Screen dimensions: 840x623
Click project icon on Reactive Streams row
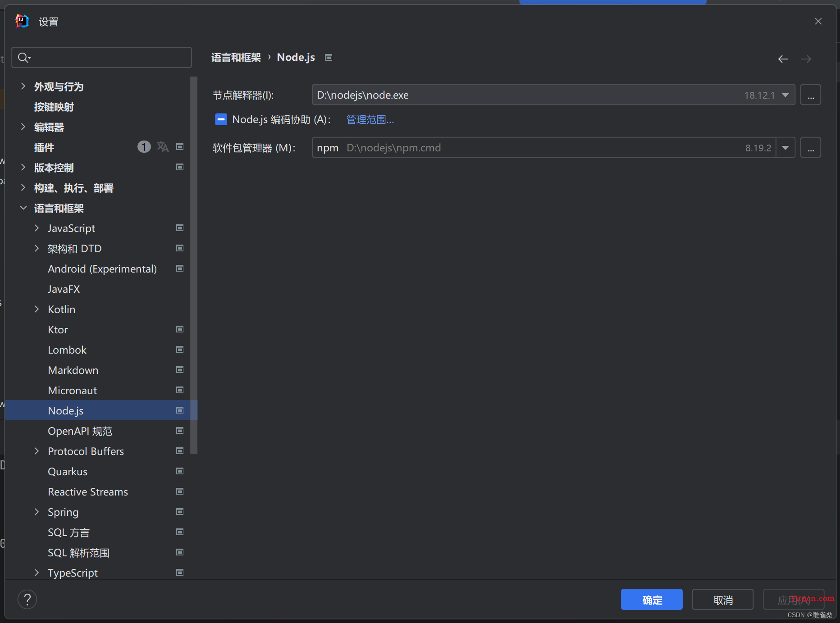[180, 491]
